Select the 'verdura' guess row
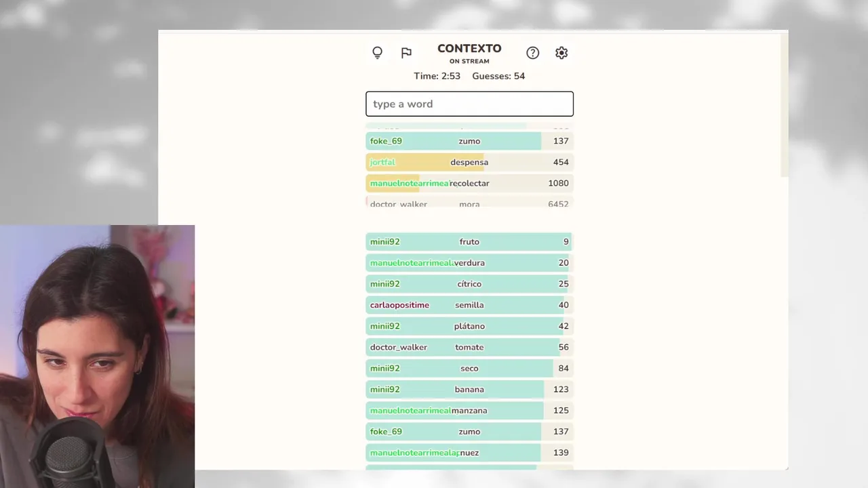This screenshot has height=488, width=868. (x=469, y=263)
